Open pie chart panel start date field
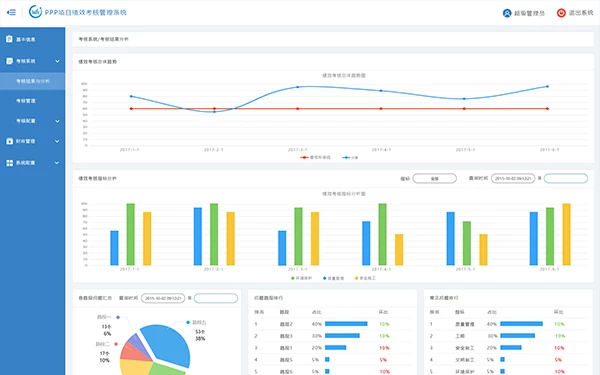The height and width of the screenshot is (375, 600). (163, 298)
